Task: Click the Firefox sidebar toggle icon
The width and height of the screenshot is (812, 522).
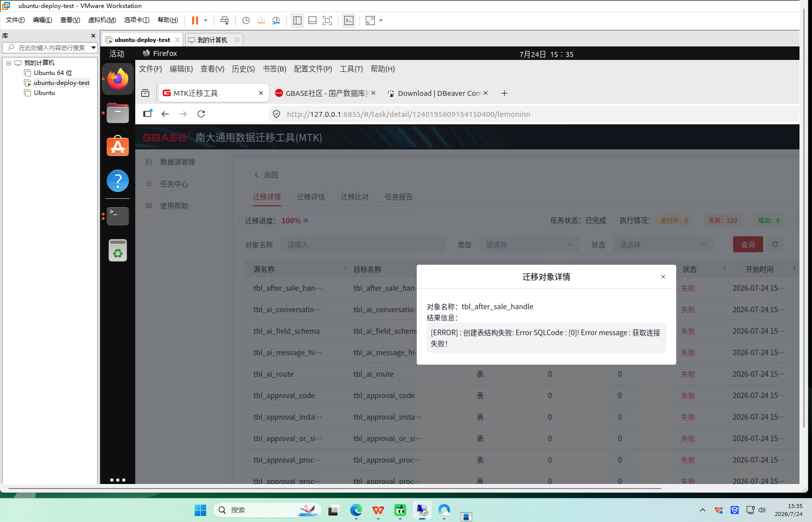Action: click(x=148, y=114)
